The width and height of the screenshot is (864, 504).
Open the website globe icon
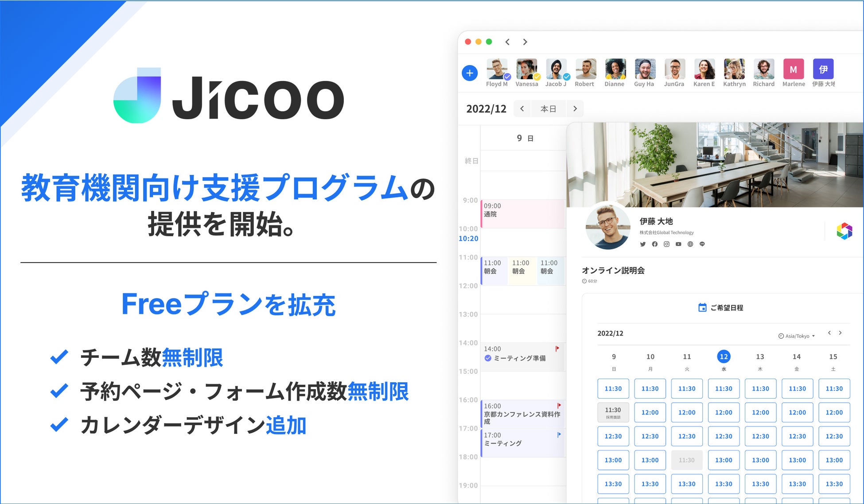[x=690, y=244]
